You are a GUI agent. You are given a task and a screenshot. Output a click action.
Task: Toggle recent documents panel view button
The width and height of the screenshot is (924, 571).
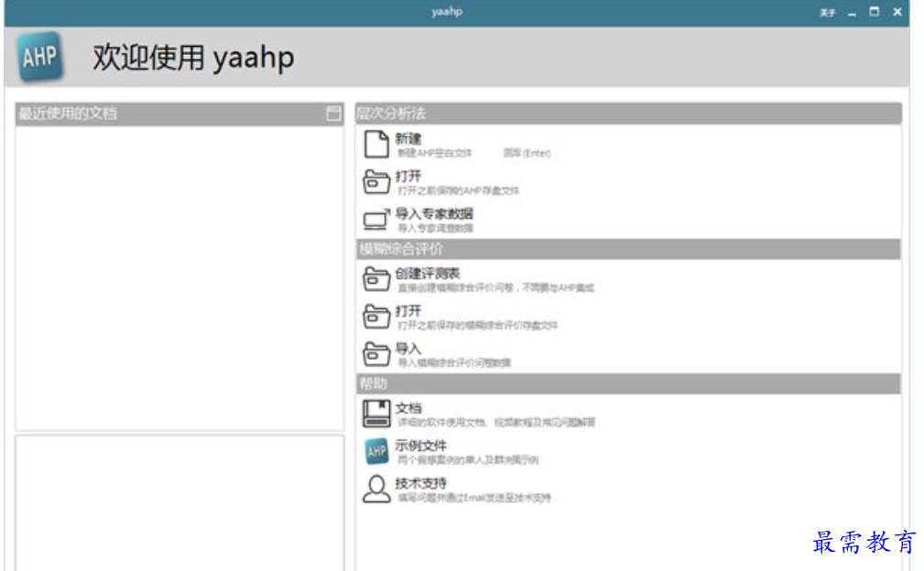(x=333, y=113)
